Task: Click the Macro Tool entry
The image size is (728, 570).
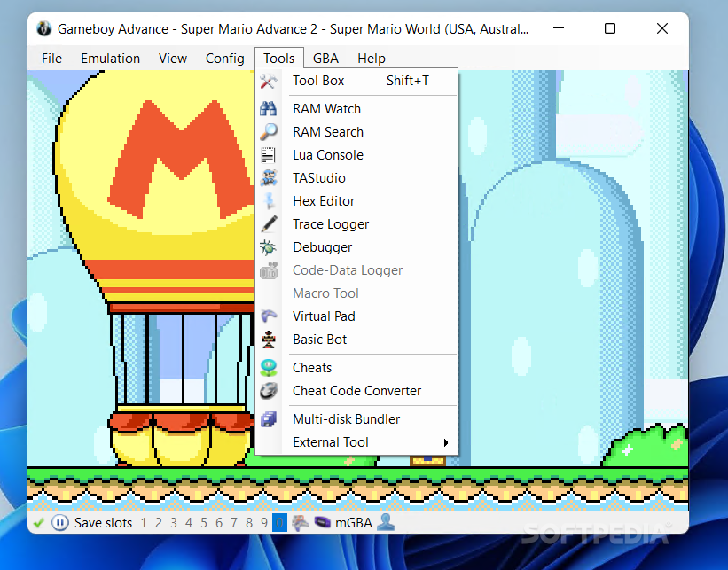Action: tap(356, 293)
